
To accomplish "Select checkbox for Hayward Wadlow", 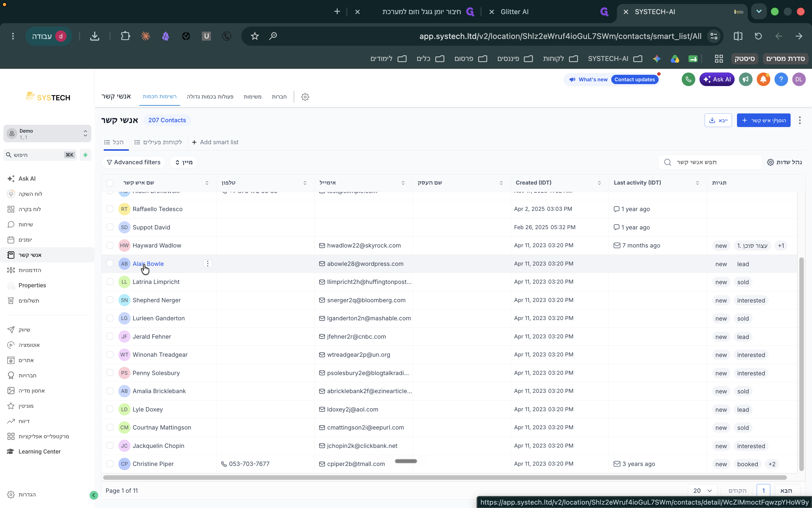I will (x=110, y=245).
